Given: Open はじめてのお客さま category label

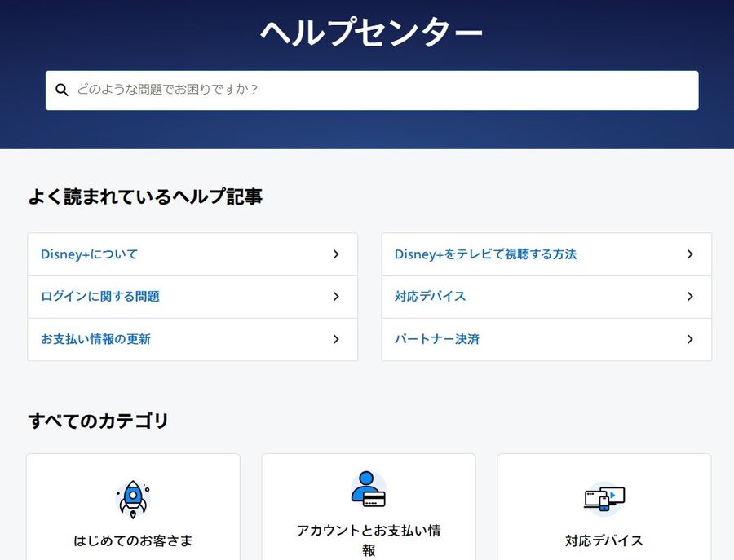Looking at the screenshot, I should (x=133, y=540).
